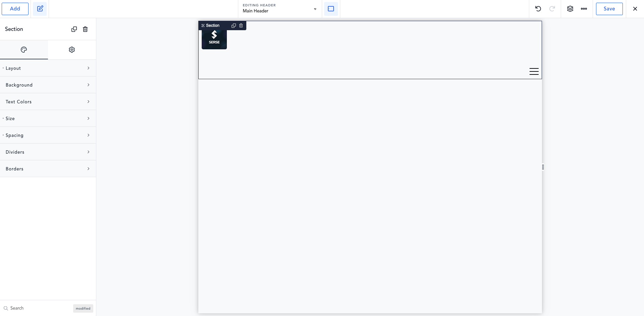Expand the Borders section
644x316 pixels.
48,169
